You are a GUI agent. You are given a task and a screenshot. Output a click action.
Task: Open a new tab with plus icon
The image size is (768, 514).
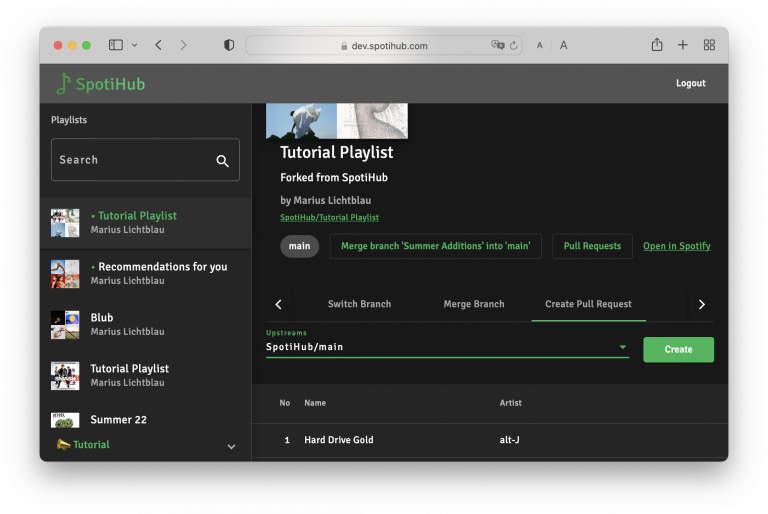pyautogui.click(x=682, y=45)
